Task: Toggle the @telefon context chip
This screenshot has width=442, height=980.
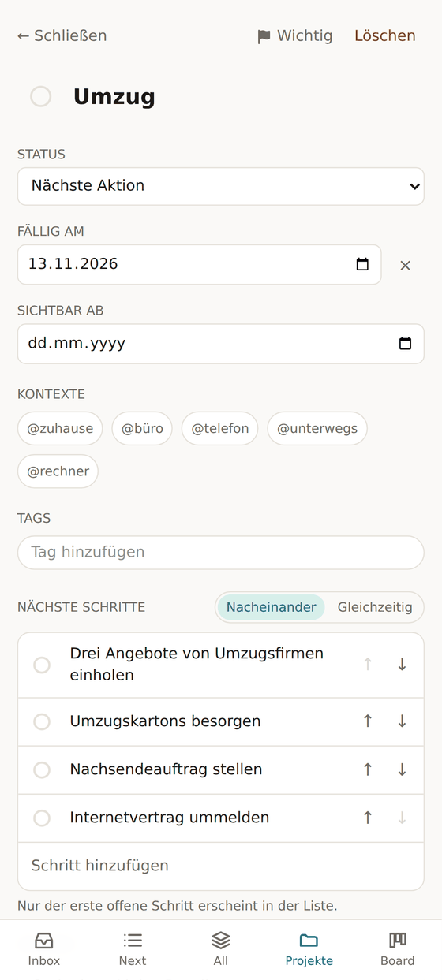Action: pyautogui.click(x=220, y=429)
